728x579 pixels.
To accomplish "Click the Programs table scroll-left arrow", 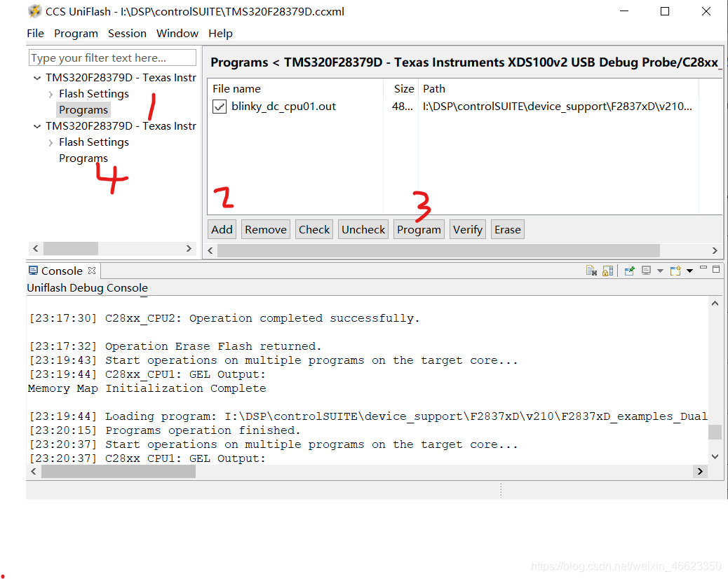I will (210, 250).
